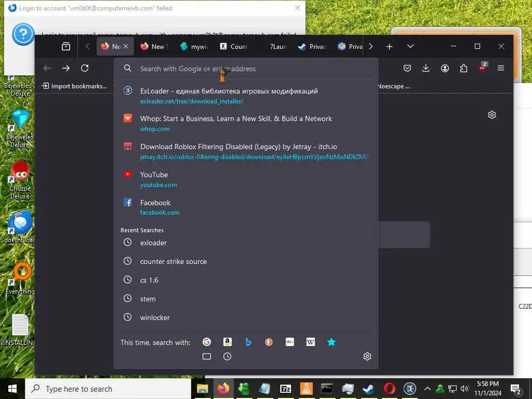Screen dimensions: 532x399
Task: Open the orange flask app in taskbar
Action: [x=306, y=389]
